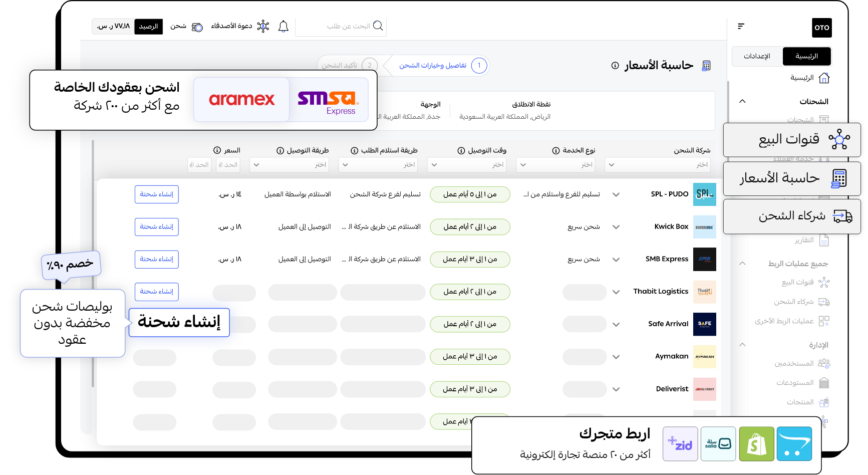868x475 pixels.
Task: Click info icon next to وقت التوصيل
Action: click(461, 150)
